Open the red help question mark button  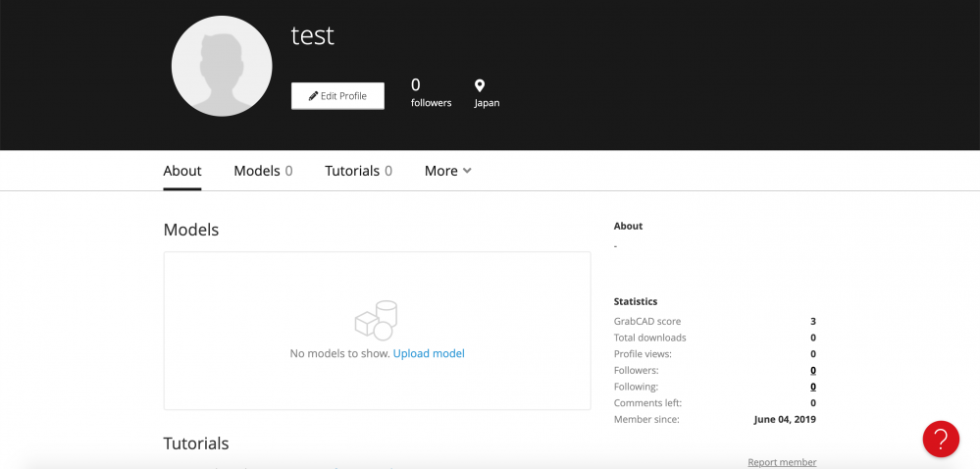click(x=941, y=439)
